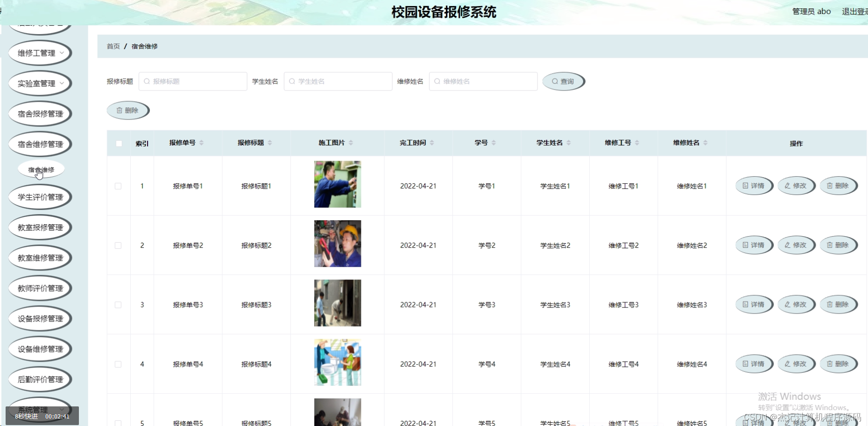
Task: Collapse 宿舍维修管理 sidebar menu
Action: tap(40, 144)
